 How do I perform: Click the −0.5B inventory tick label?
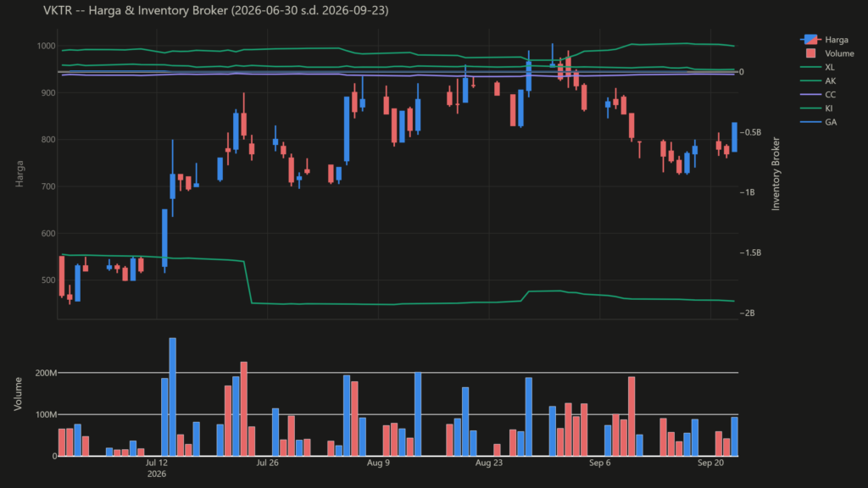750,132
